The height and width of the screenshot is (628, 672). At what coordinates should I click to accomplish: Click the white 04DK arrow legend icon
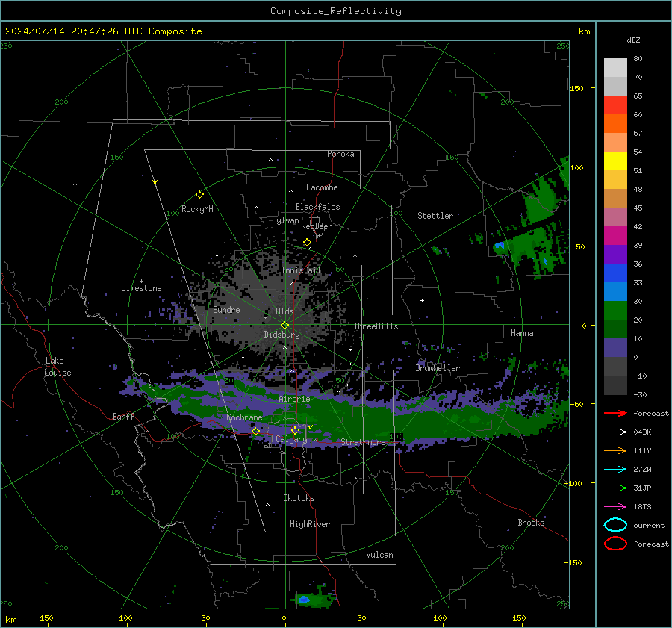tap(615, 432)
